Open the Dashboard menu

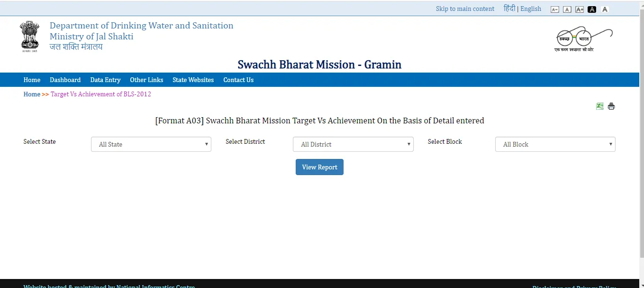pos(65,80)
